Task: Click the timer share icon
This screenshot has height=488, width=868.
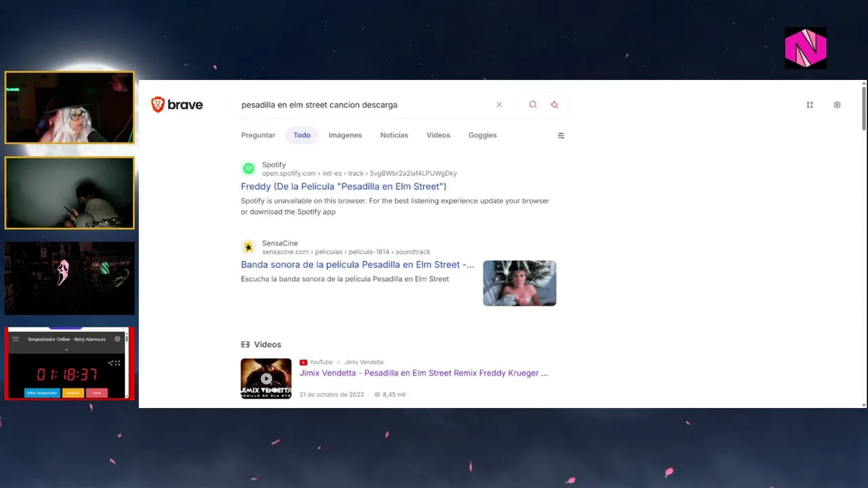Action: point(110,363)
